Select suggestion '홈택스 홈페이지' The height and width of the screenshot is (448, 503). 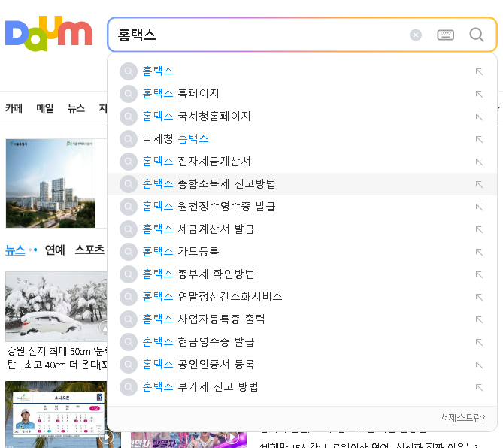(x=301, y=94)
